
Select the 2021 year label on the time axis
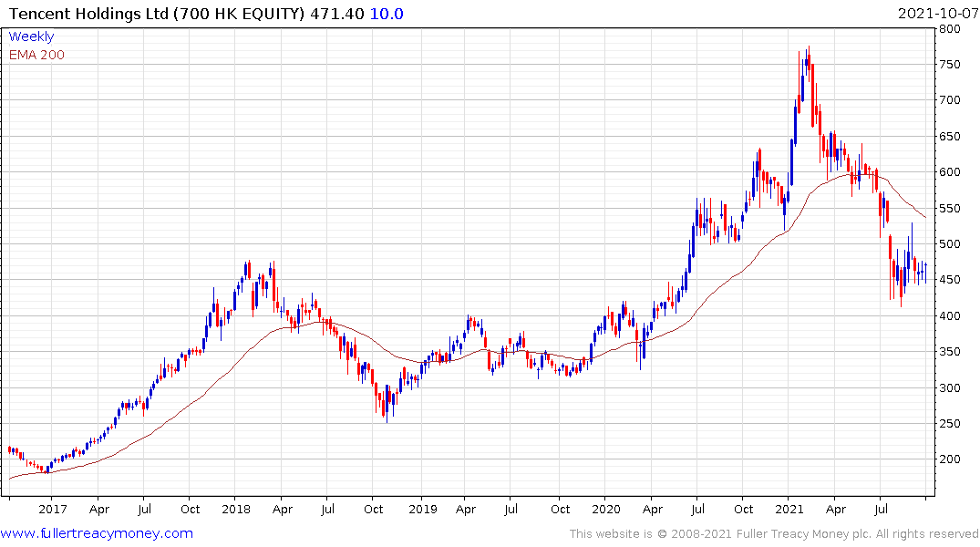pos(789,509)
